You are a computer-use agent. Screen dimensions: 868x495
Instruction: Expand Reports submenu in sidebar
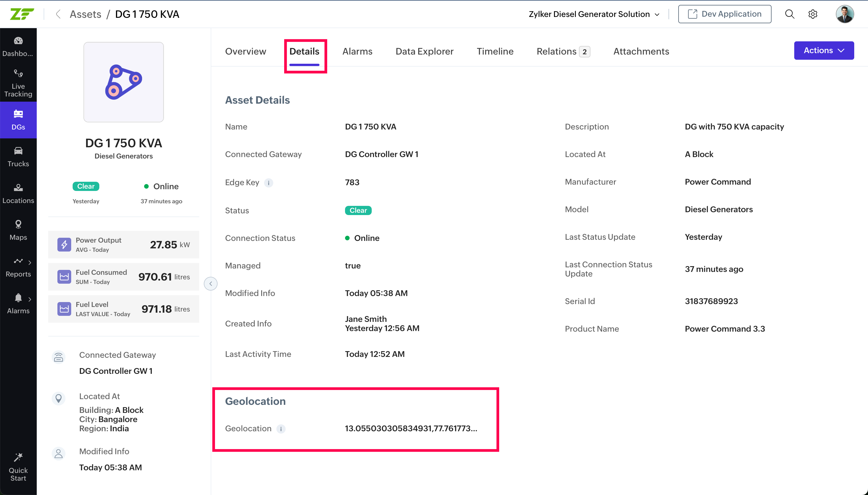point(30,262)
